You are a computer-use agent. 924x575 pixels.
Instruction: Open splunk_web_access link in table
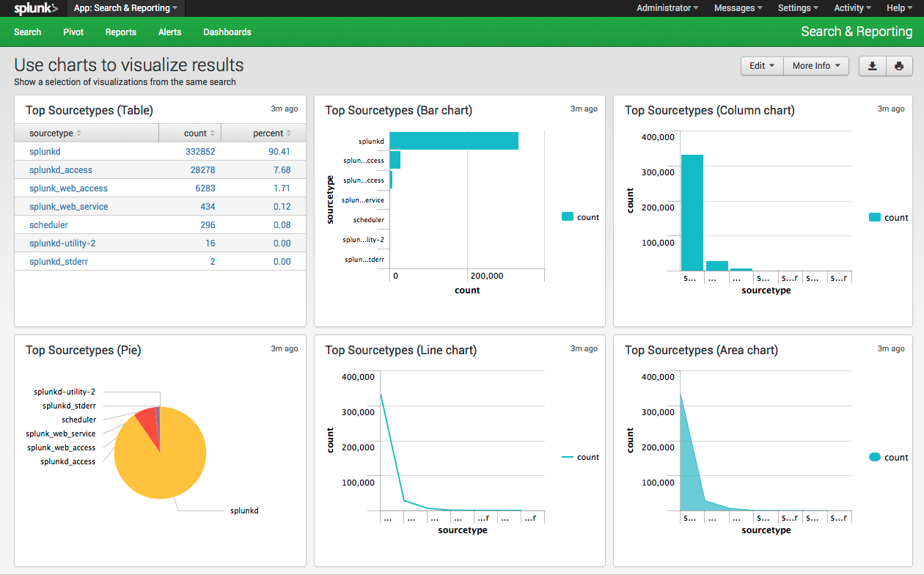coord(68,188)
